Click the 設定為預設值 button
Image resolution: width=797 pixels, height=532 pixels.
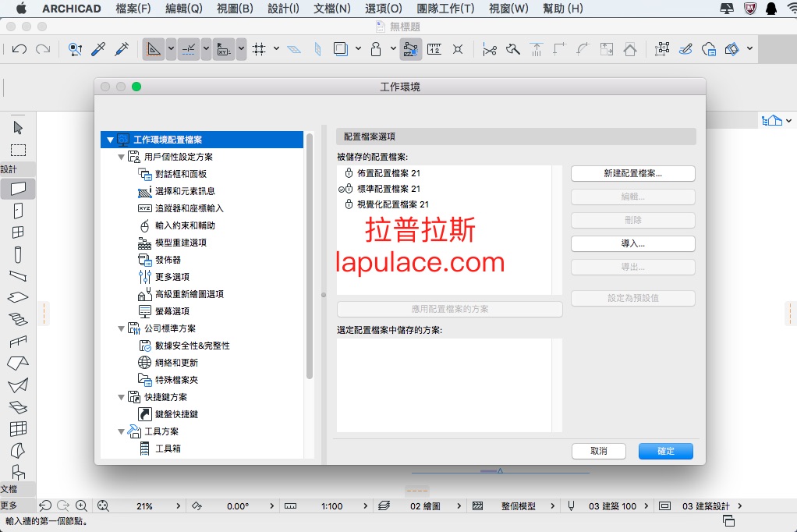tap(632, 298)
